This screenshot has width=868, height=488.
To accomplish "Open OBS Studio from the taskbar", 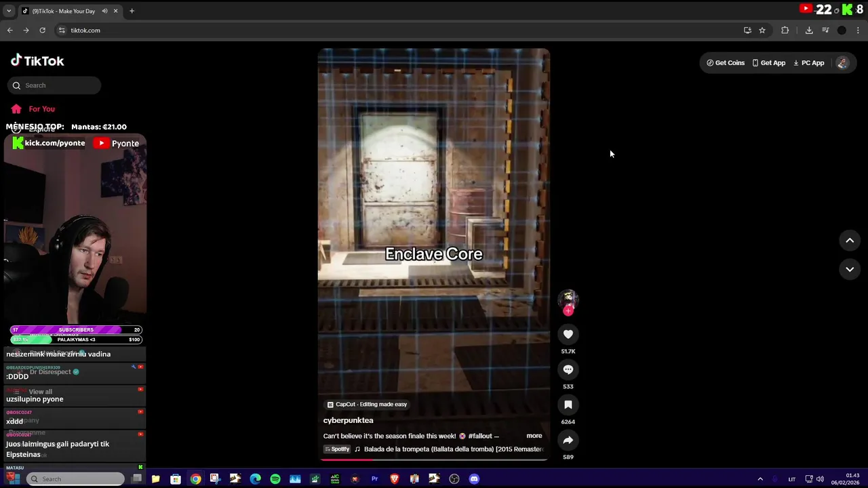I will click(454, 479).
